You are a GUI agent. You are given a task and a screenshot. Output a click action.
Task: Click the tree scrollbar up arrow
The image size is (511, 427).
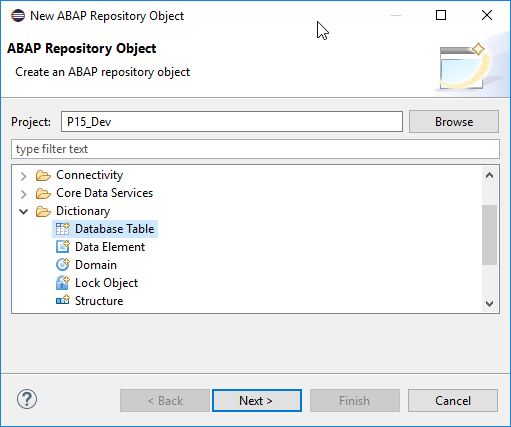[489, 175]
